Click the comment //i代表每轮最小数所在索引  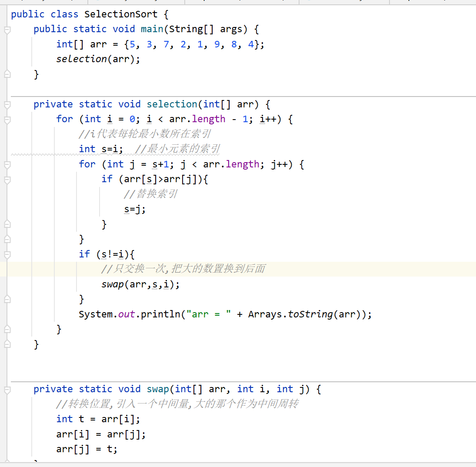[x=144, y=134]
